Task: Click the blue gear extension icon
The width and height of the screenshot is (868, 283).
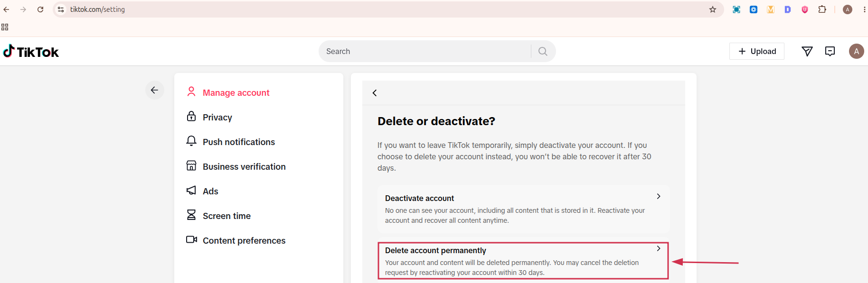Action: (754, 9)
